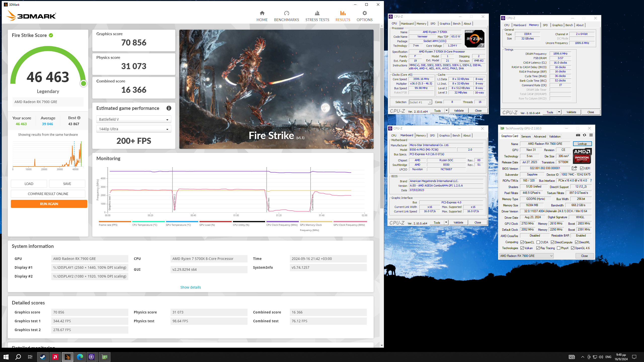644x362 pixels.
Task: Open the SPD tab in CPU-Z Memory window
Action: [x=545, y=25]
